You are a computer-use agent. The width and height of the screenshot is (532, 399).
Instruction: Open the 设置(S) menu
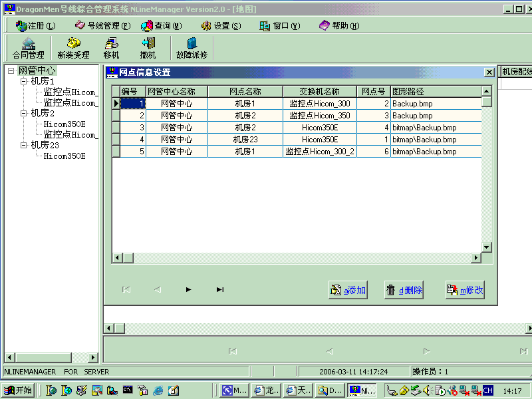pos(221,26)
